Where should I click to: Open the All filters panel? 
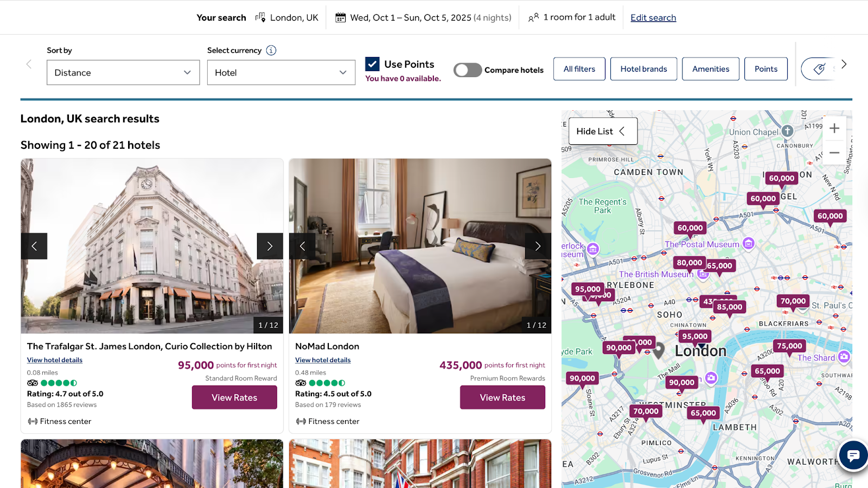pyautogui.click(x=579, y=69)
